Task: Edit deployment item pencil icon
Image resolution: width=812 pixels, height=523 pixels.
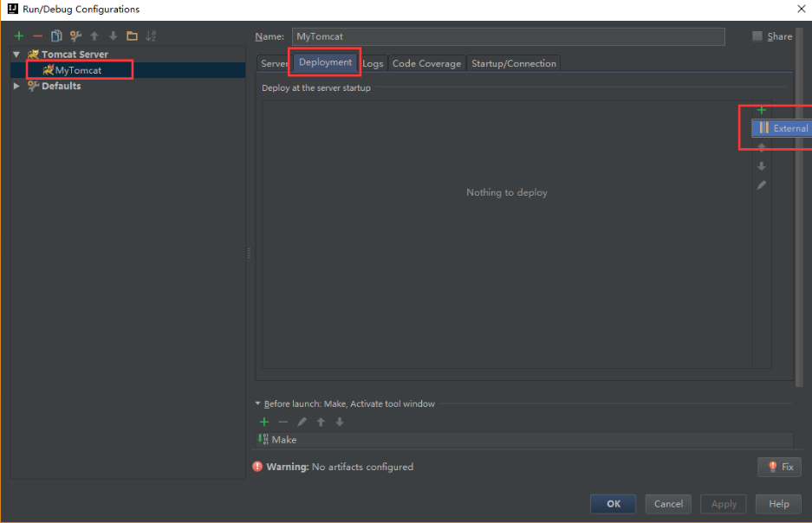Action: (761, 184)
